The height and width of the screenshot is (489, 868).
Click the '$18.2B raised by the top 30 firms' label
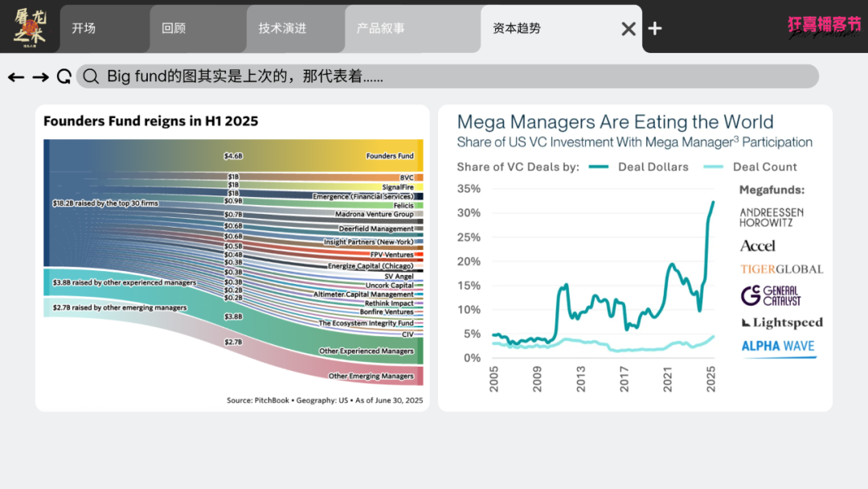(106, 203)
